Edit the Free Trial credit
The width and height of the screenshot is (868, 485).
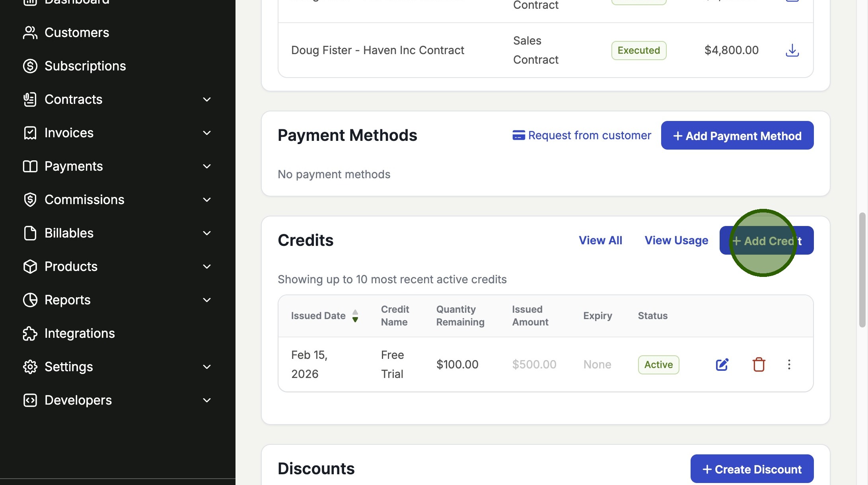pos(722,364)
